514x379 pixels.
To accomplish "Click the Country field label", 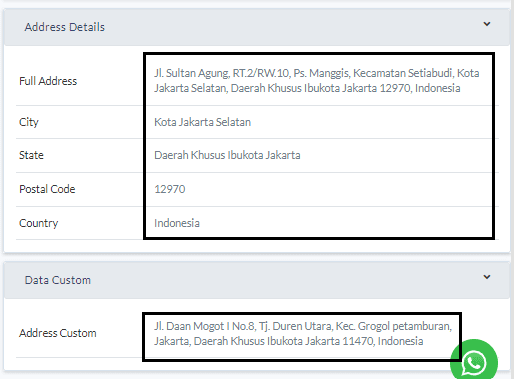I will pos(39,223).
